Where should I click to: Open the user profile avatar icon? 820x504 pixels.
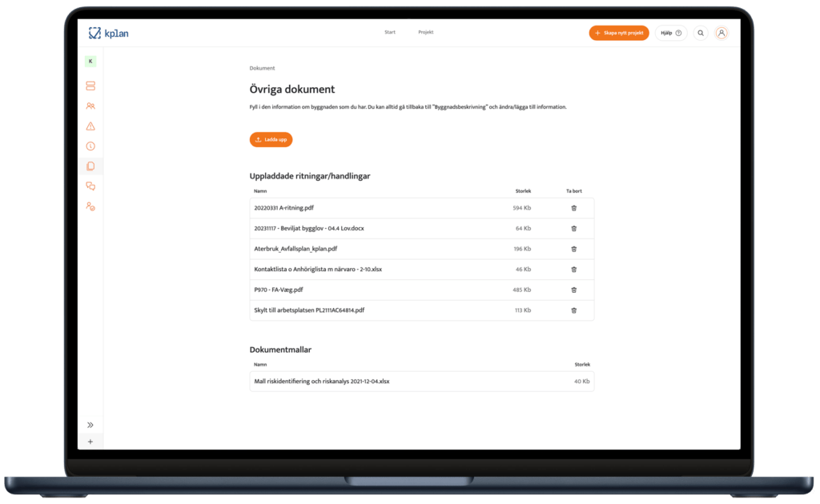[722, 33]
